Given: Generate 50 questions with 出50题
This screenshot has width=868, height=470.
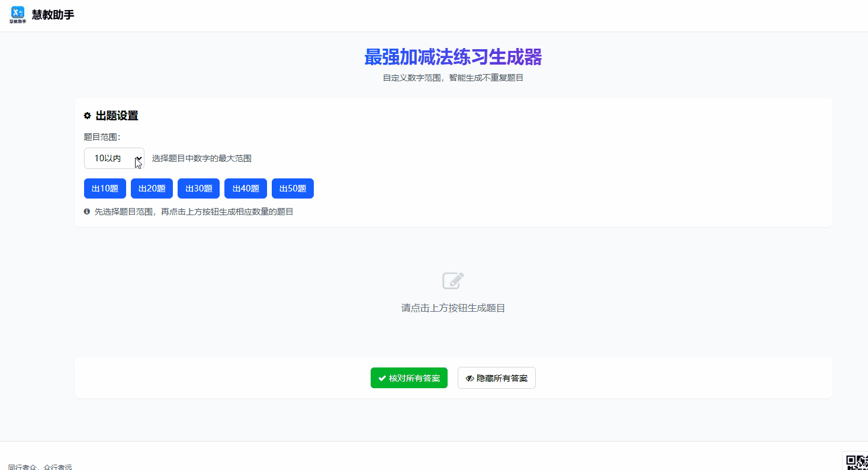Looking at the screenshot, I should pos(292,188).
